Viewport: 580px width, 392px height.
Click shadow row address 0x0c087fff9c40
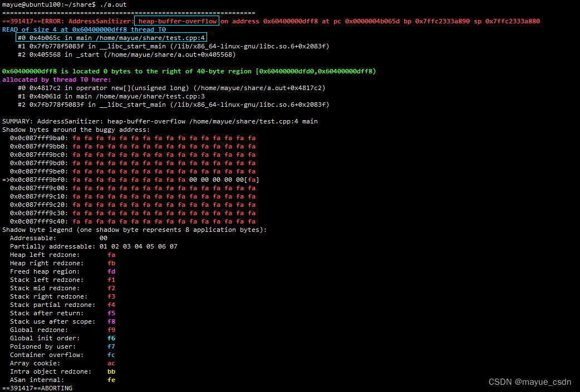(x=39, y=222)
